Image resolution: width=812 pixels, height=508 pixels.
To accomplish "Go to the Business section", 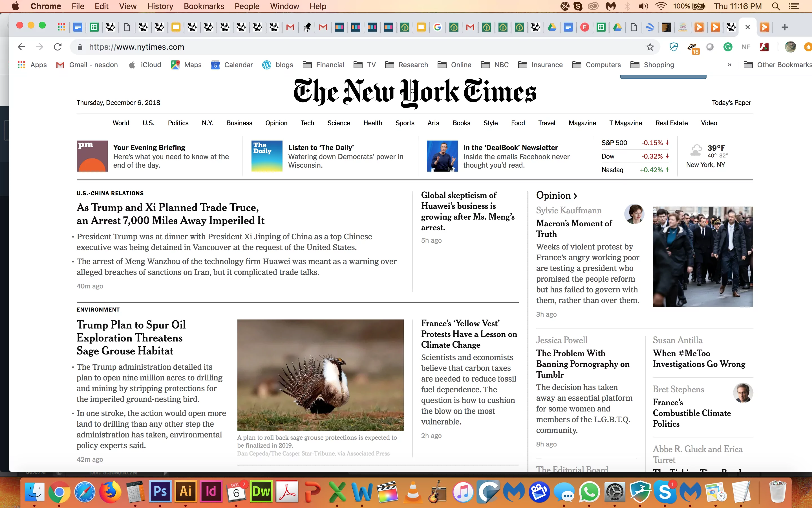I will (239, 123).
